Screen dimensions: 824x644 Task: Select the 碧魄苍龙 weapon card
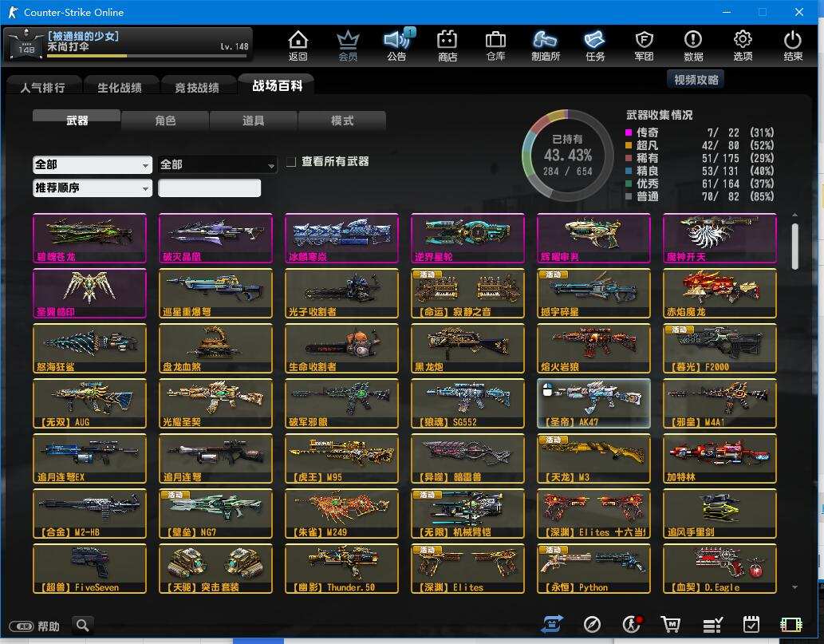click(x=89, y=238)
